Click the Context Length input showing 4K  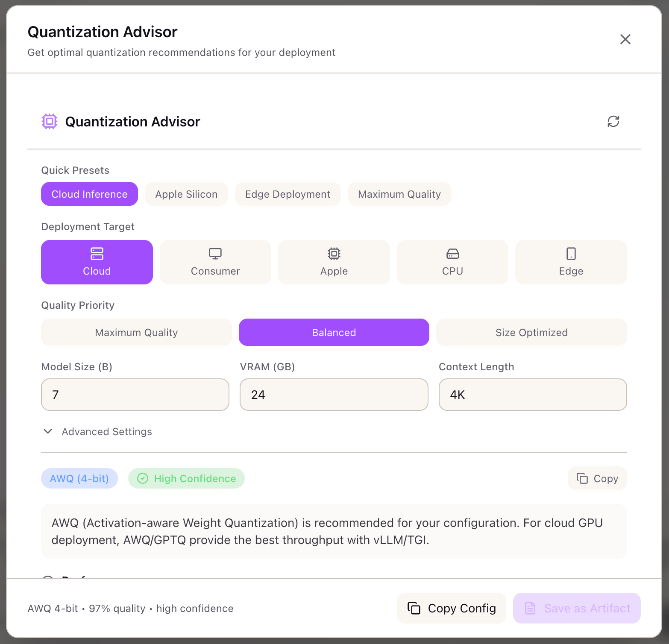point(532,395)
